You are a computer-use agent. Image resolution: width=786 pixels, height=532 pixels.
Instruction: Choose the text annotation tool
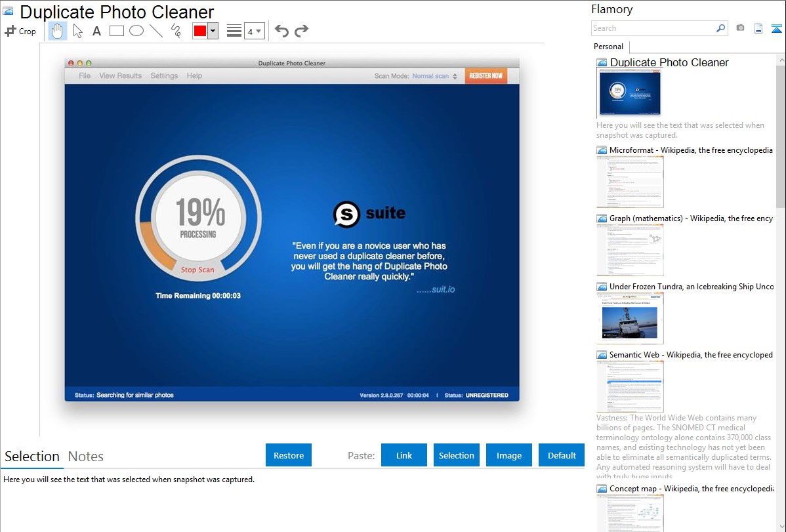click(x=96, y=31)
